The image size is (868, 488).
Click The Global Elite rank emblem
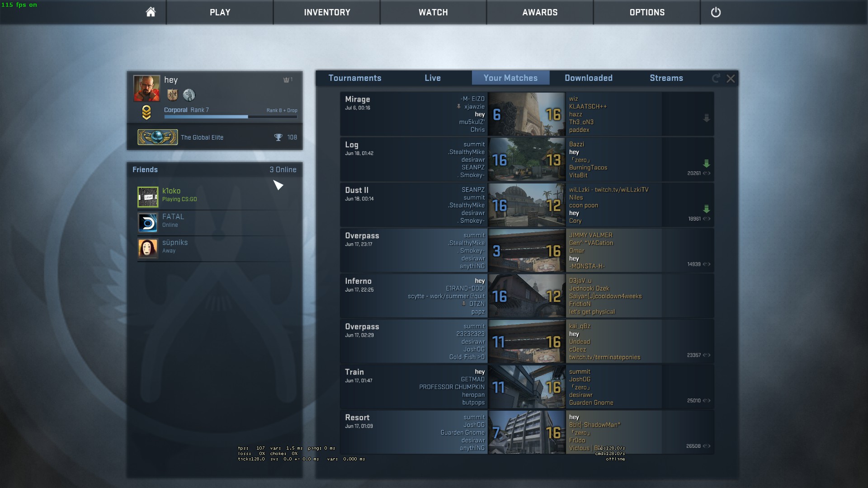pos(157,137)
